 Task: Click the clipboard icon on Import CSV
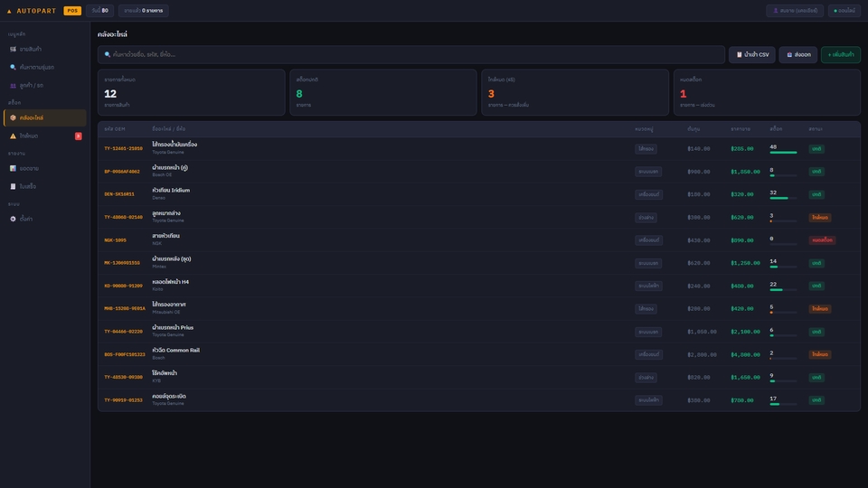[x=739, y=55]
